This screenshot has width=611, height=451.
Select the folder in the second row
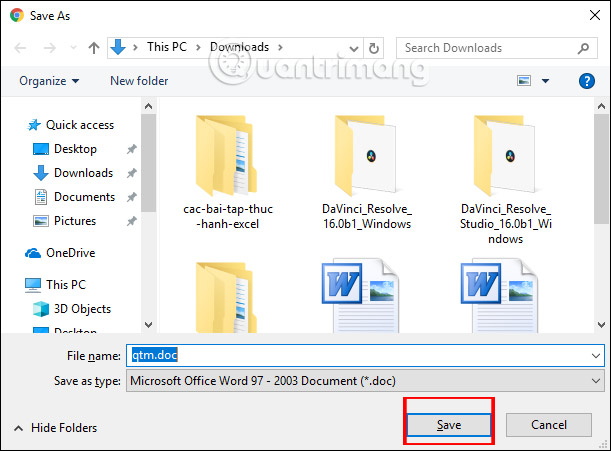point(226,297)
